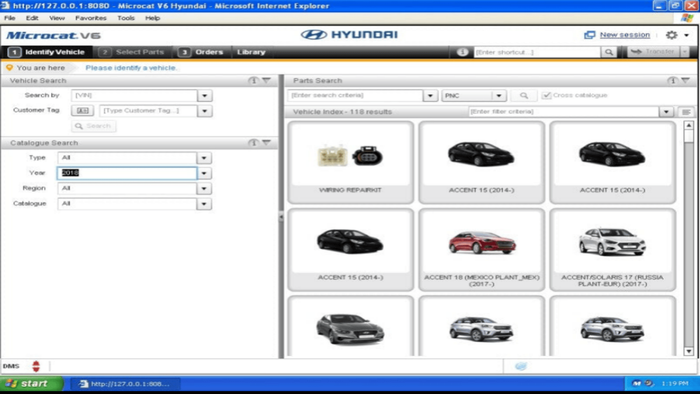
Task: Collapse the Vehicle Search panel with its triangle icon
Action: 267,81
